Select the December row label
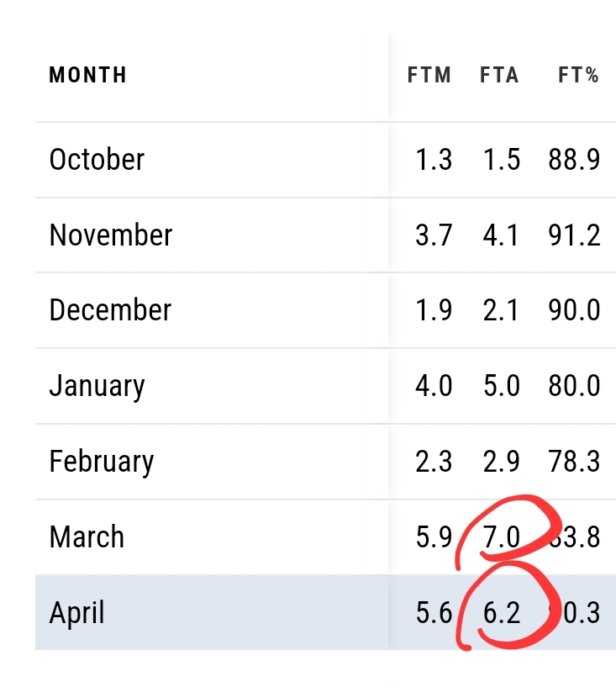The width and height of the screenshot is (616, 687). pyautogui.click(x=110, y=310)
